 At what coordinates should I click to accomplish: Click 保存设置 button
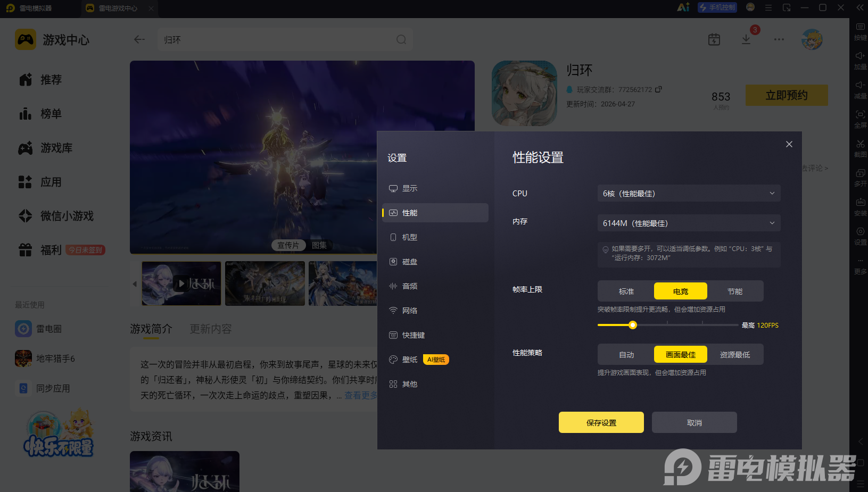point(601,422)
